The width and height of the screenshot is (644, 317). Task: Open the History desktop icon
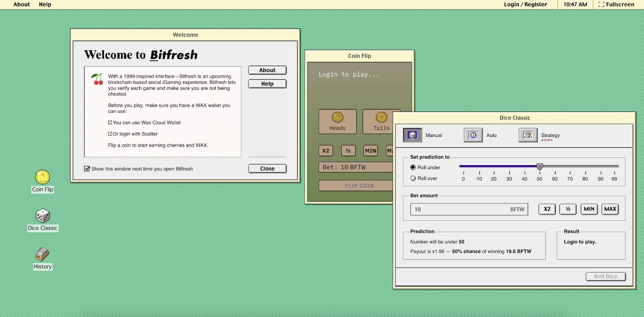coord(43,254)
